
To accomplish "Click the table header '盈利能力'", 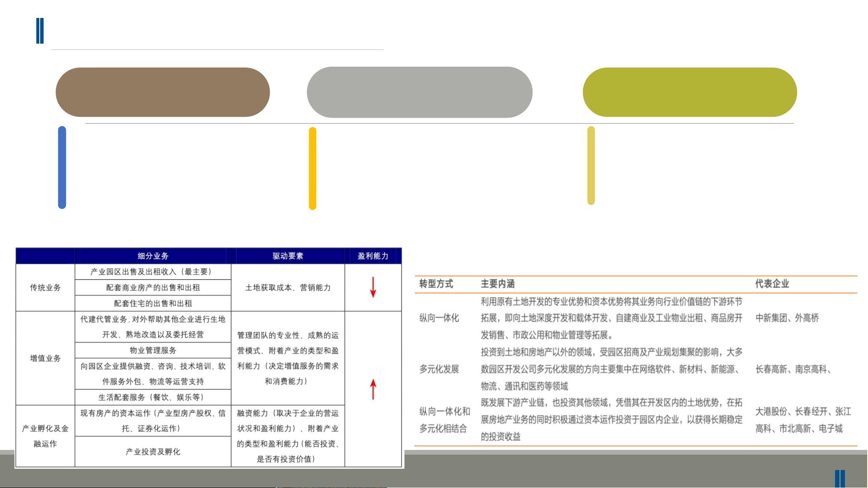I will 373,256.
